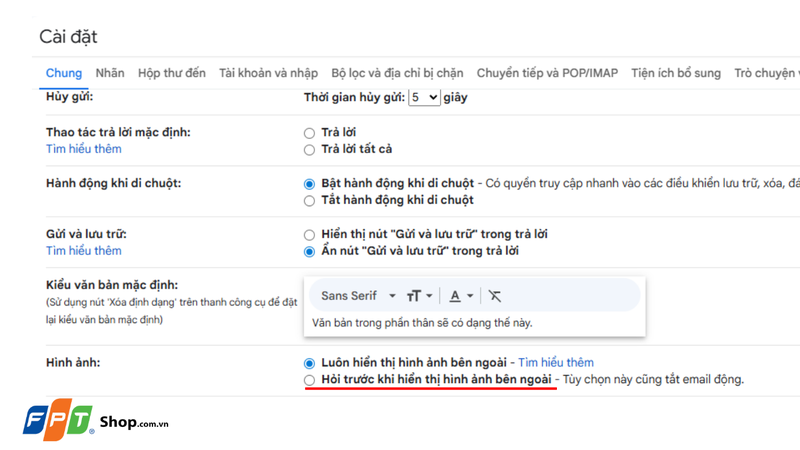
Task: Select the 'Trả lời tất cả' radio button
Action: (309, 150)
